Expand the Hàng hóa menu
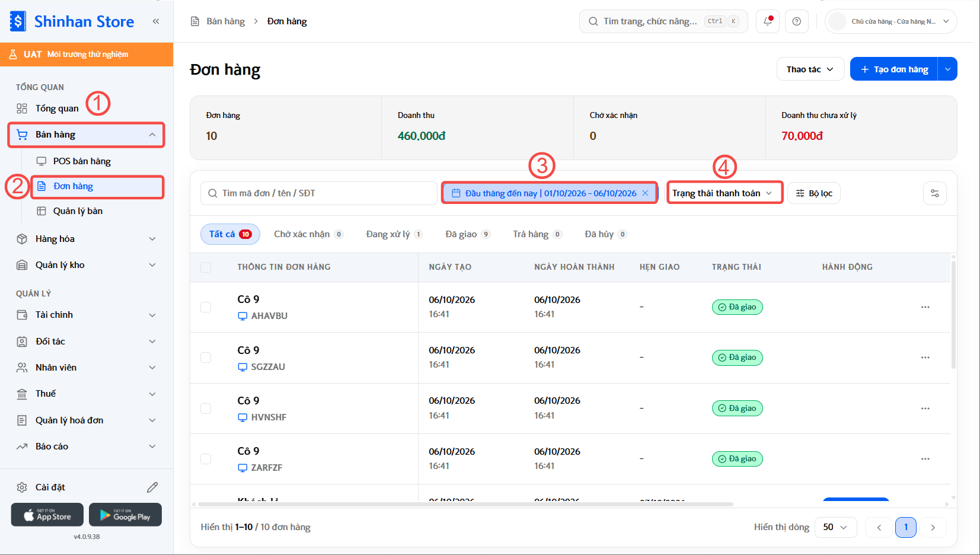 87,239
